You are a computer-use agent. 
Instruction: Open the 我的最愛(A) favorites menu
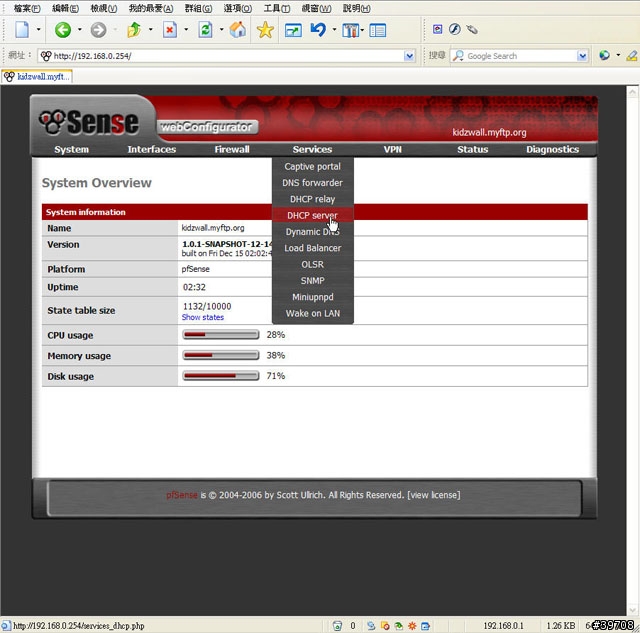[151, 8]
